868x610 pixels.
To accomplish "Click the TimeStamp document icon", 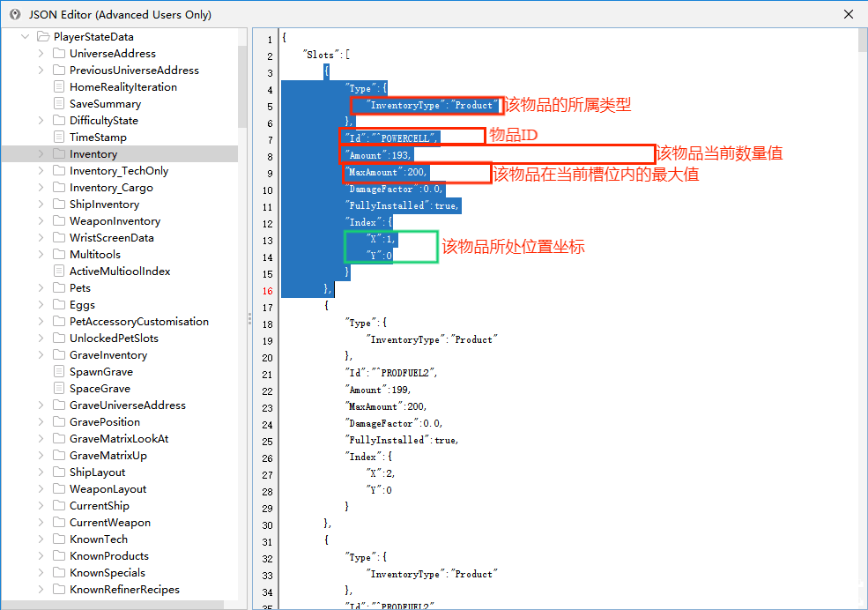I will 59,137.
